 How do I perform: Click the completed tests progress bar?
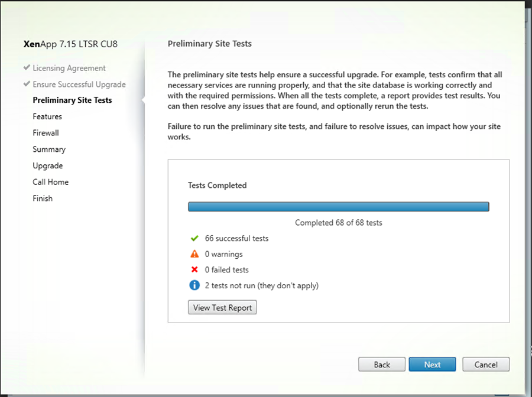338,207
